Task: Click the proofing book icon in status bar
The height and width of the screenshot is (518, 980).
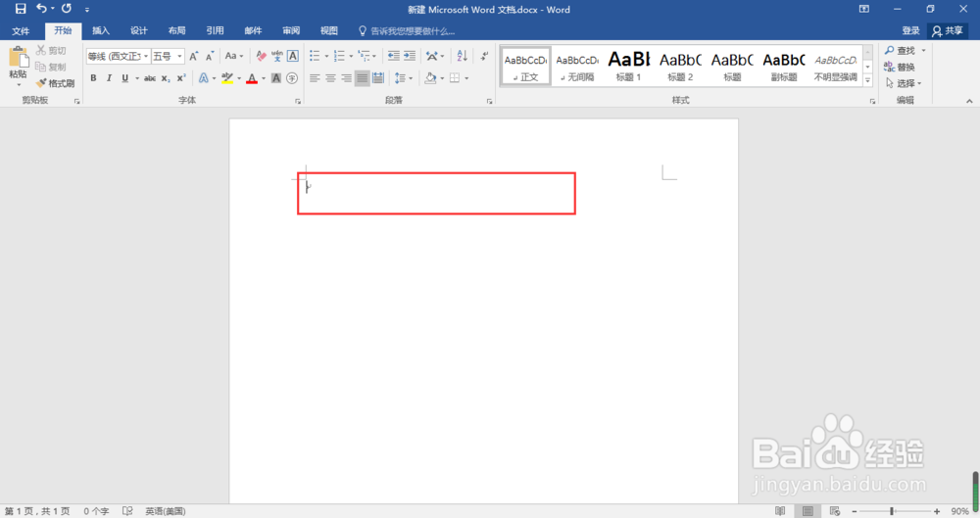Action: [x=127, y=511]
